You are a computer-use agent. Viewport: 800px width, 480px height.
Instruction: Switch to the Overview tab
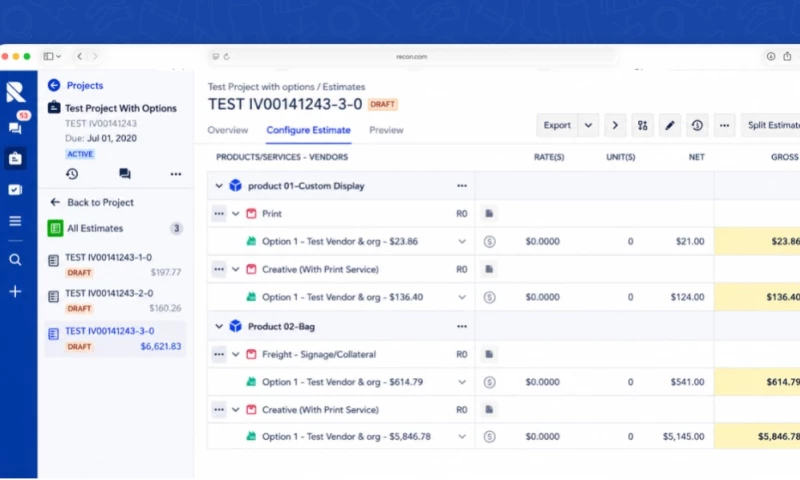228,130
